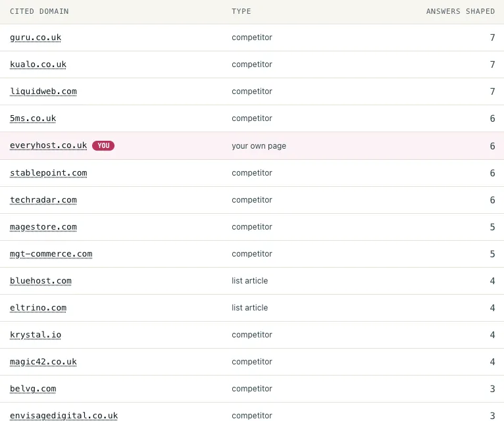Open the everyhost.co.uk domain link
The height and width of the screenshot is (421, 504).
pos(48,145)
